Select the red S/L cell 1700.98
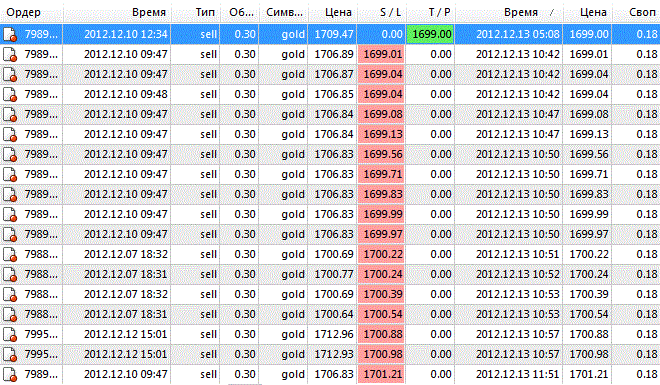The width and height of the screenshot is (660, 385). (x=381, y=354)
